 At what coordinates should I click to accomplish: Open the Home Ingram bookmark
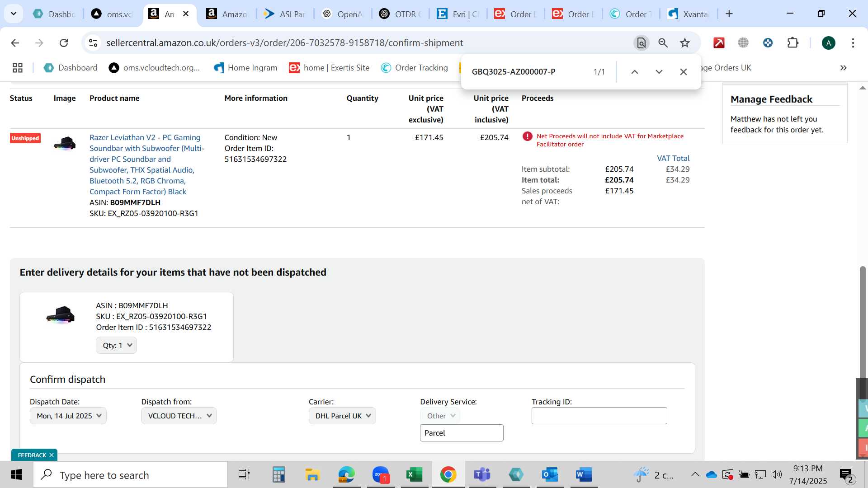245,68
